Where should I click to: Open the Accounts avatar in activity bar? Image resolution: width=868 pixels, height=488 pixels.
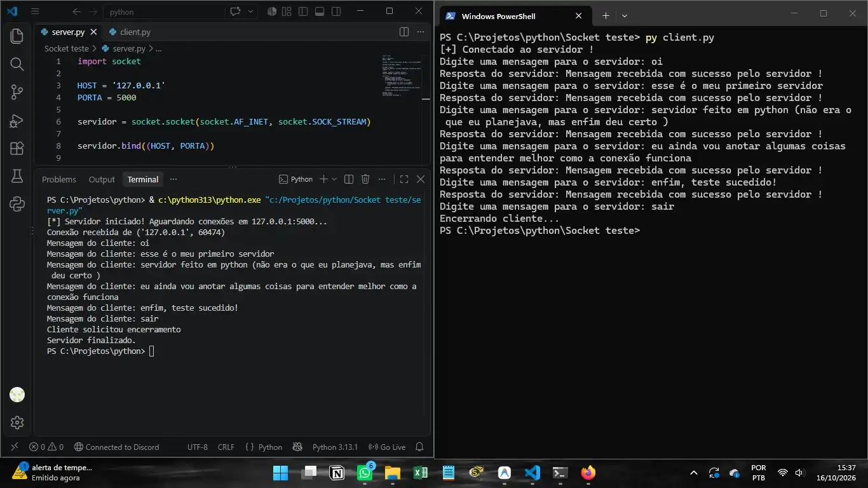(x=17, y=395)
